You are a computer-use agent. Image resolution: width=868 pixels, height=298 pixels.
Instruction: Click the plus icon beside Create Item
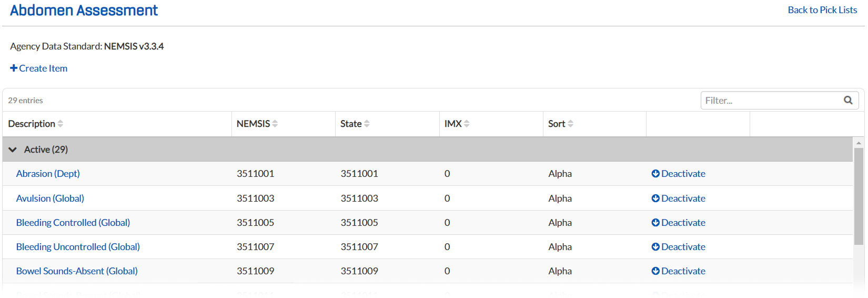14,68
